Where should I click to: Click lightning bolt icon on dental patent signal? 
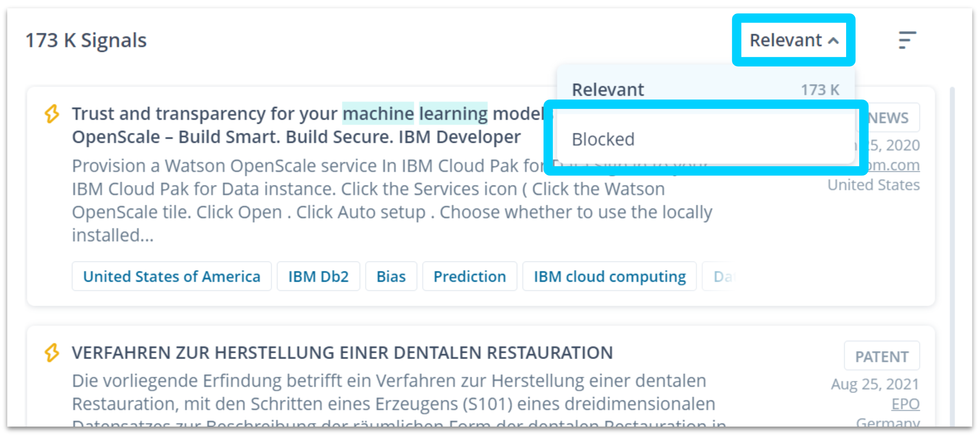coord(52,353)
